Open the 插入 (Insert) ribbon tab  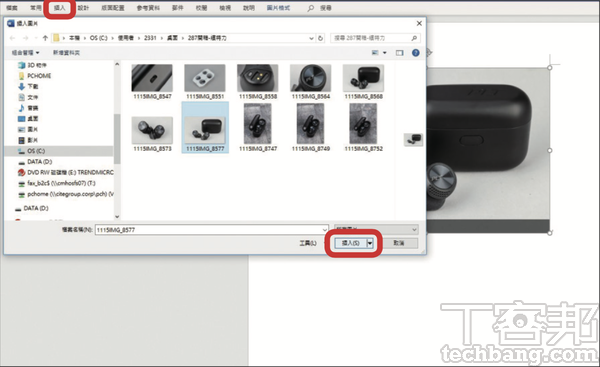pyautogui.click(x=59, y=8)
